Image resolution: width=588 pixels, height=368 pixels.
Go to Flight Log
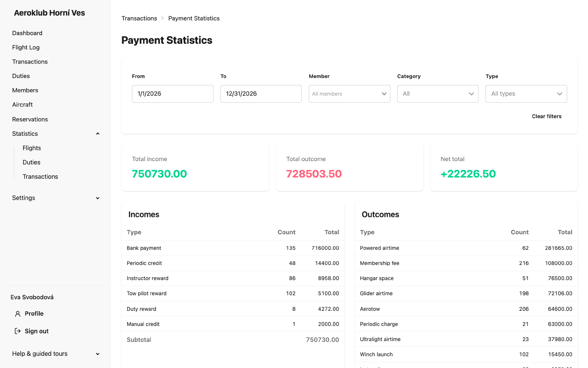26,48
